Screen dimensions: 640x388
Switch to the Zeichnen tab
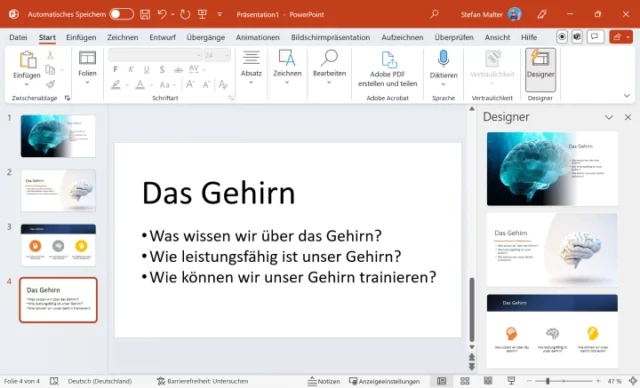pos(122,37)
